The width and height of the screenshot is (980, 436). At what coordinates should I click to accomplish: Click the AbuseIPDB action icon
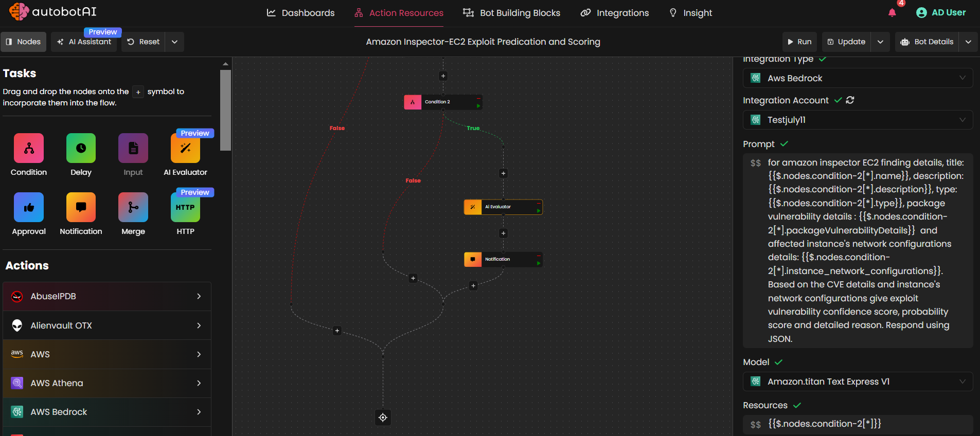click(x=17, y=296)
